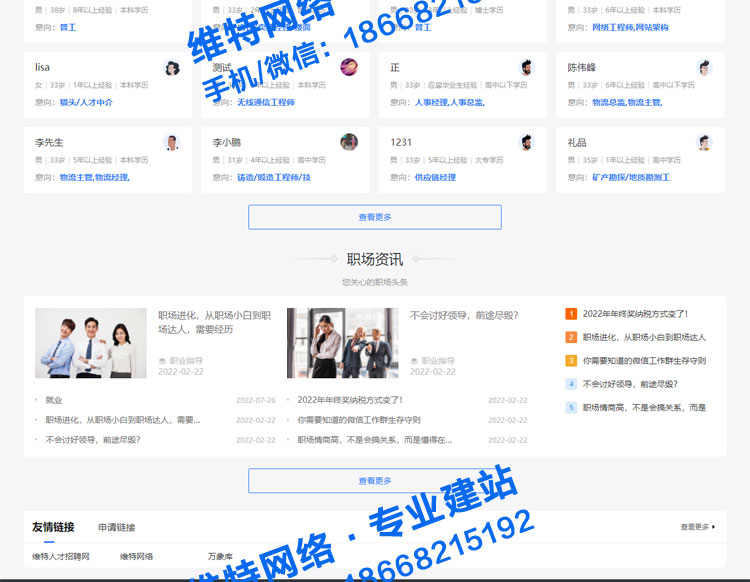Open ranked item 职场进化，从职场小白到职场达人
This screenshot has width=750, height=582.
point(644,337)
